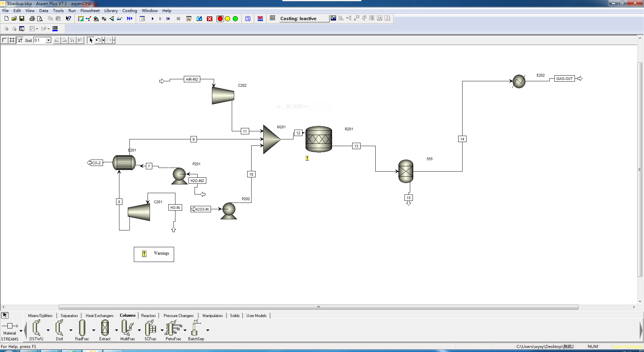Click the Material STREAMS icon
The width and height of the screenshot is (644, 352).
(10, 326)
